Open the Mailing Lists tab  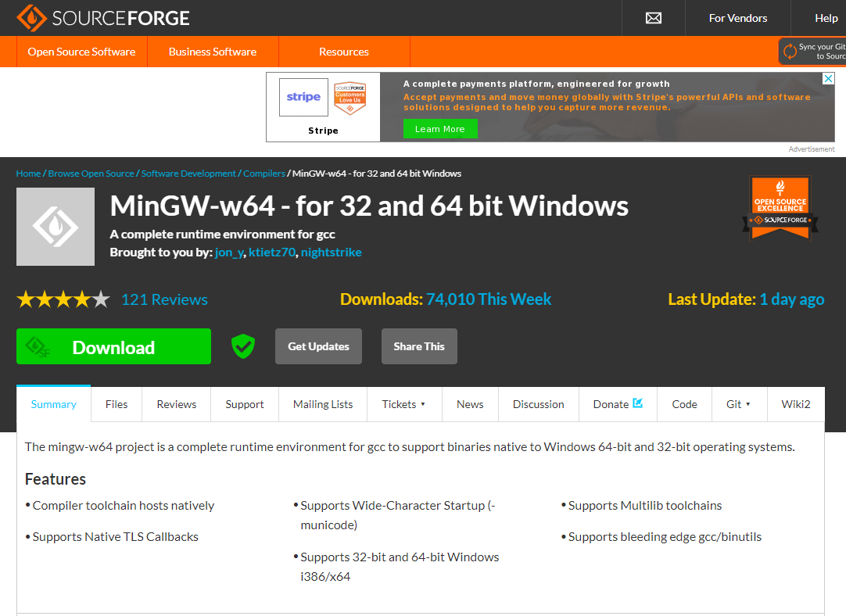323,404
